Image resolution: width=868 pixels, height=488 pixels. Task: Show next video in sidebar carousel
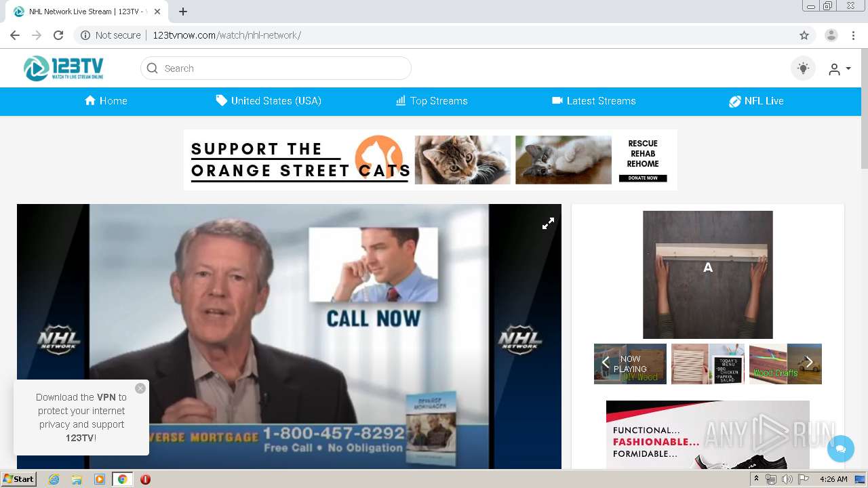(x=809, y=362)
